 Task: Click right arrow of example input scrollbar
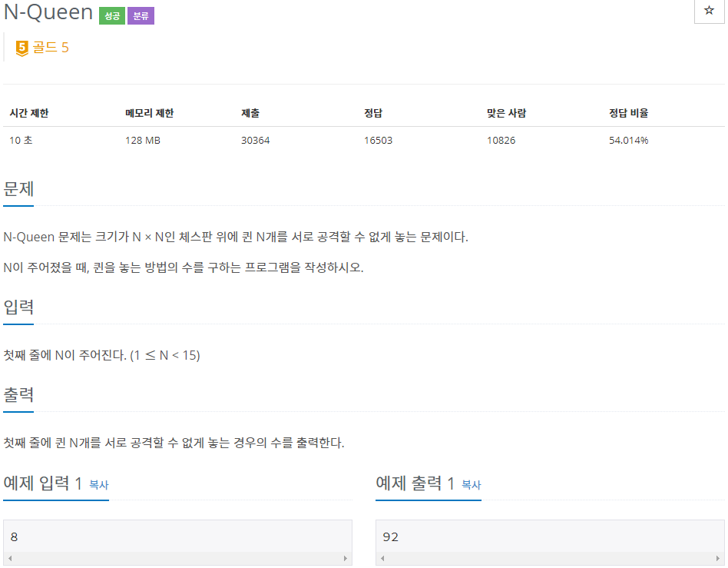click(x=346, y=558)
